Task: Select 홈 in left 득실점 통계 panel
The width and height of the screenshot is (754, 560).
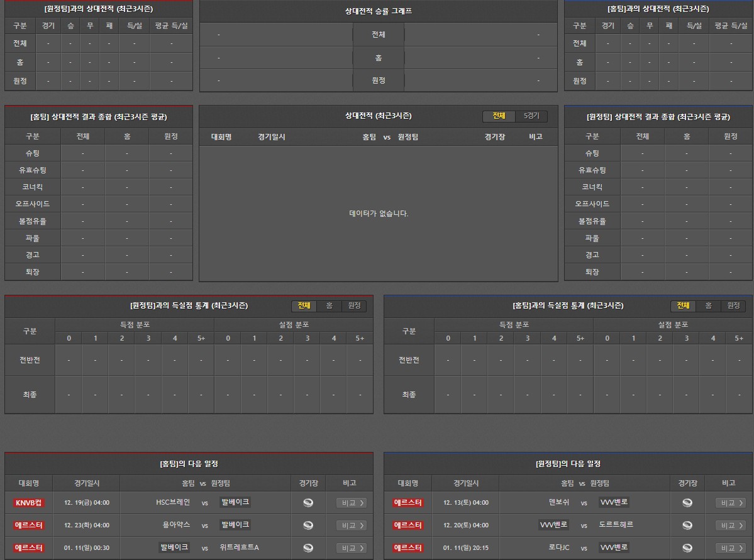Action: pyautogui.click(x=329, y=306)
